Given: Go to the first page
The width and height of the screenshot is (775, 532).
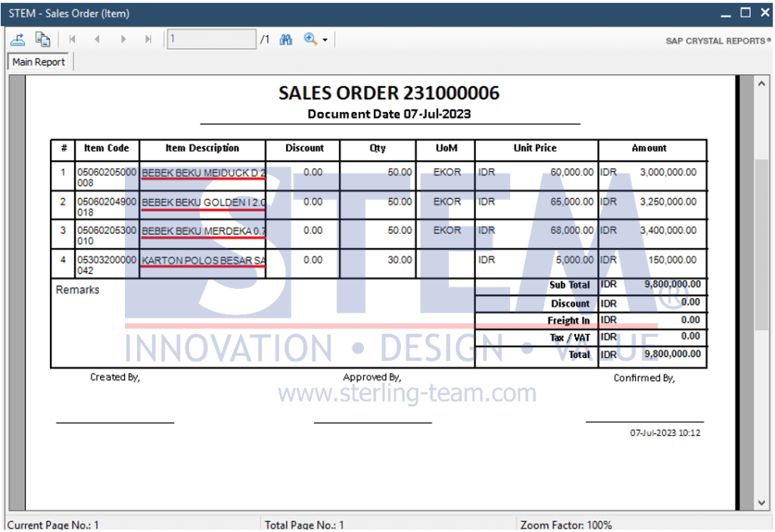Looking at the screenshot, I should click(73, 39).
